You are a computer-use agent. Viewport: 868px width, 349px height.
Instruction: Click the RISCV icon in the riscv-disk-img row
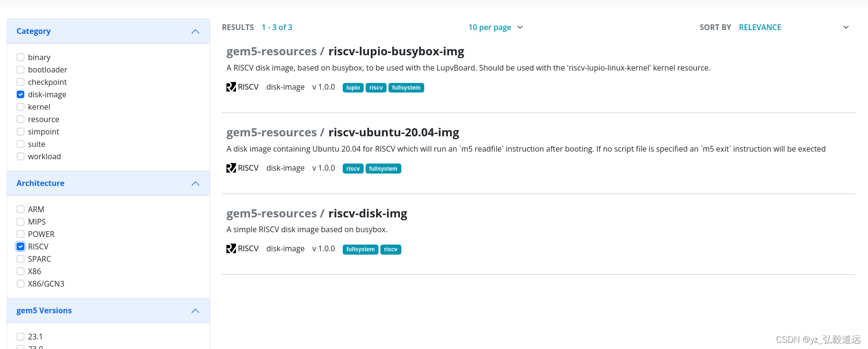231,248
